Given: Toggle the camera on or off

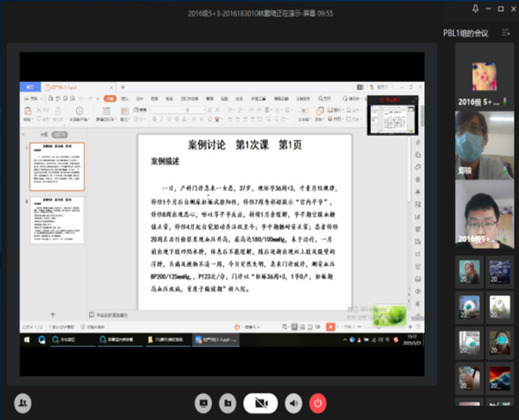Looking at the screenshot, I should coord(259,402).
